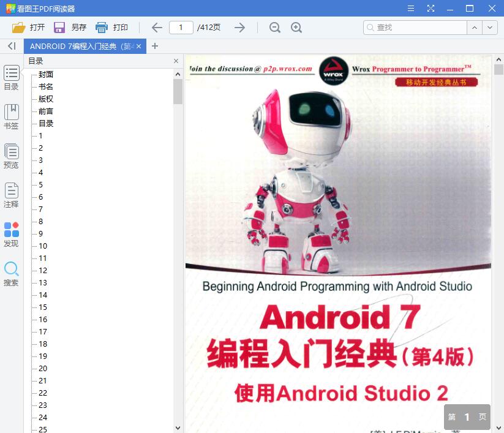Open the 发现 discover panel
The height and width of the screenshot is (433, 504).
coord(11,235)
